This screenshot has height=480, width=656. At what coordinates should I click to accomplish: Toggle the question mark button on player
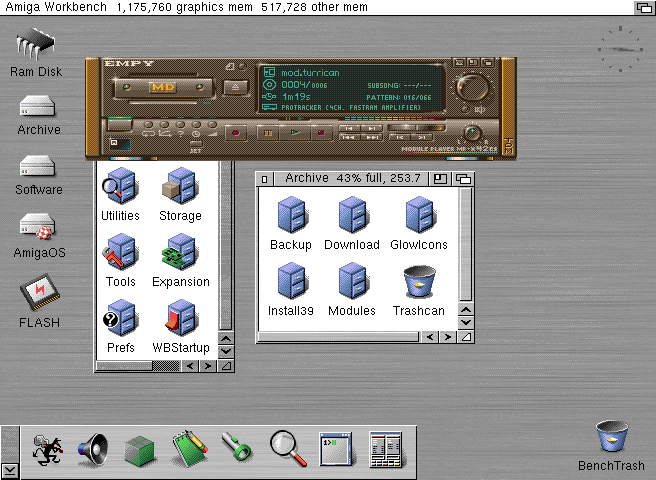[180, 125]
